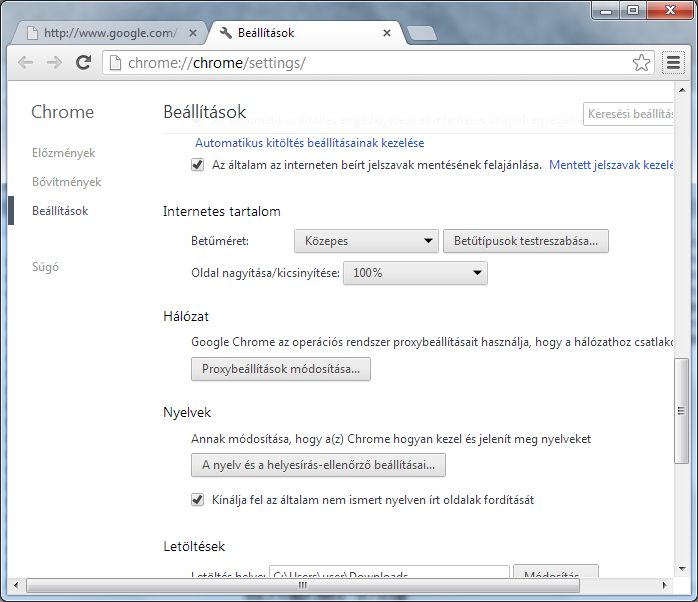Open a new tab
Viewport: 698px width, 602px height.
pos(422,33)
